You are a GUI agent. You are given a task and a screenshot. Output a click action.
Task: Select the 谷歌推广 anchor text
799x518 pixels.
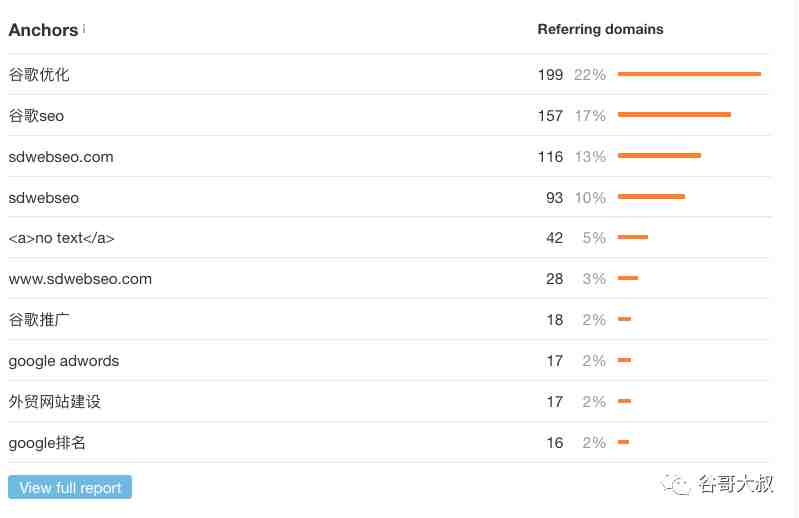pyautogui.click(x=39, y=320)
